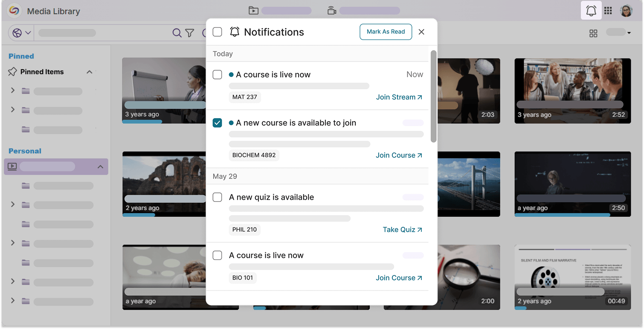Open the apps grid launcher icon
This screenshot has width=644, height=329.
coord(608,11)
